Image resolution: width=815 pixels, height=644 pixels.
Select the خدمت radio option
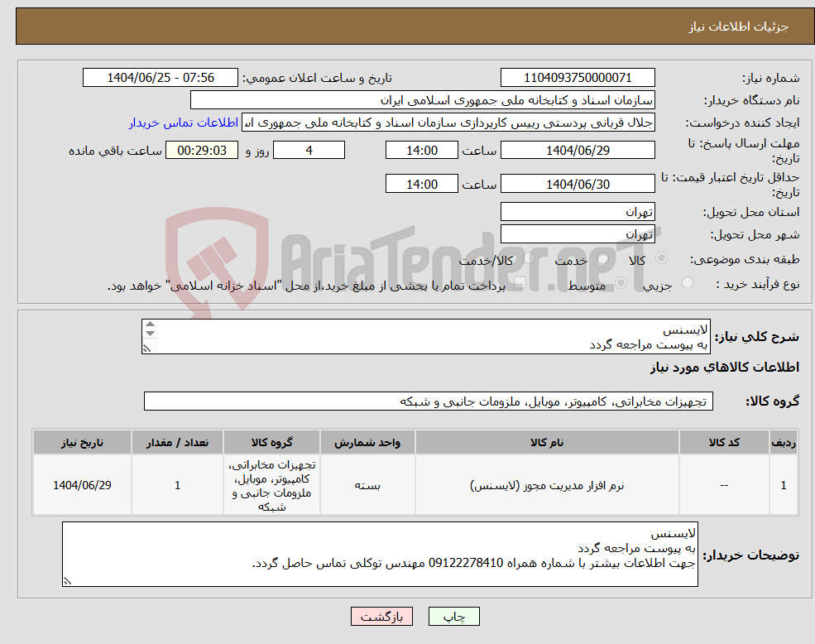tap(602, 258)
